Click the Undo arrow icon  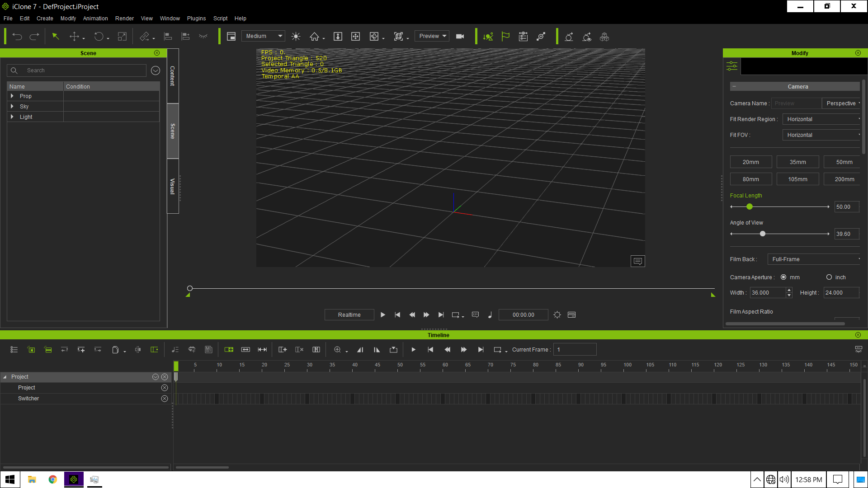(x=17, y=37)
